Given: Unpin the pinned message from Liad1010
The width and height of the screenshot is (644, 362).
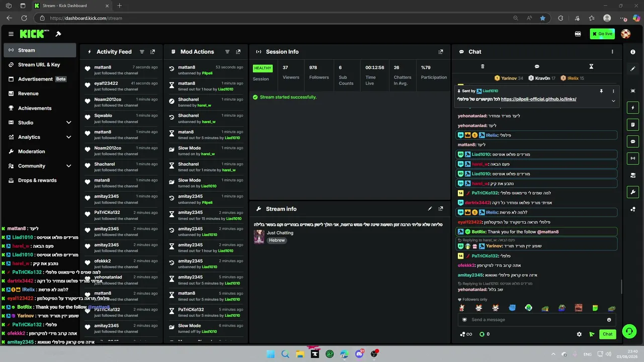Looking at the screenshot, I should click(x=601, y=91).
